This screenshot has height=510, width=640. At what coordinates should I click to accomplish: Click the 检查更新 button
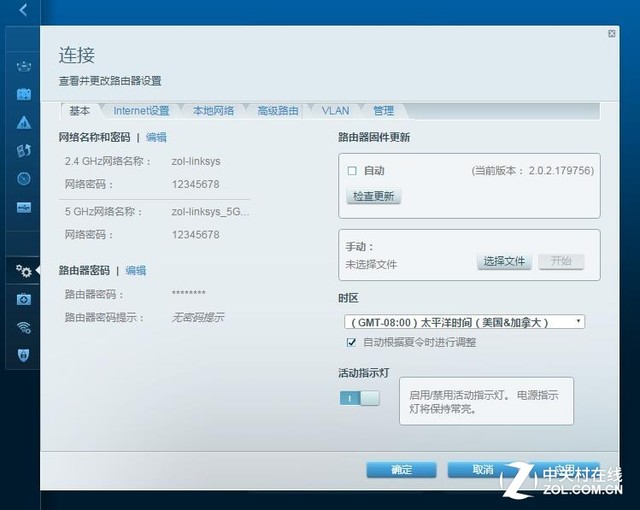click(373, 196)
